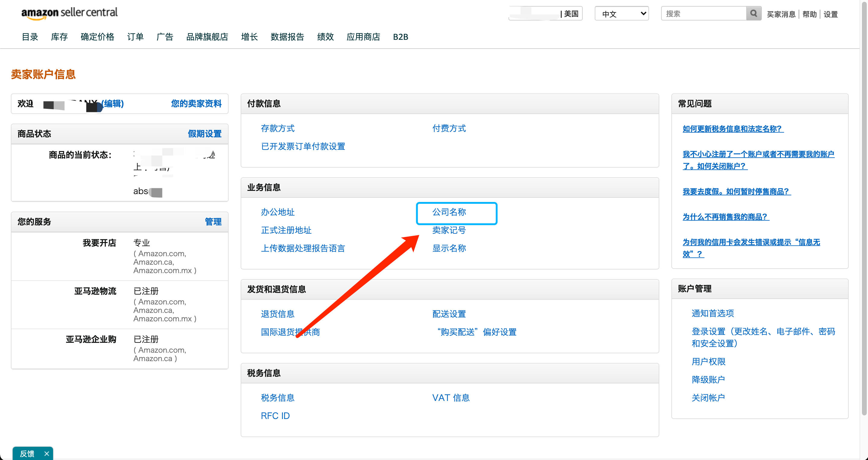Open the 库存 menu
This screenshot has width=868, height=460.
59,37
